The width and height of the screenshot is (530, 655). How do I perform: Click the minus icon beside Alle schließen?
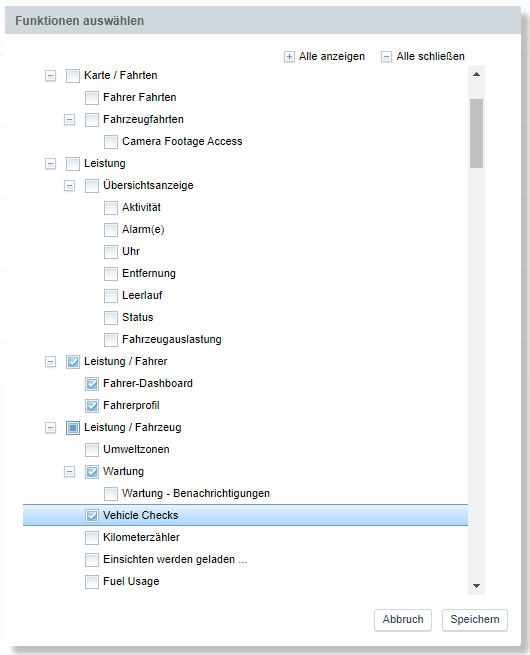pyautogui.click(x=386, y=57)
